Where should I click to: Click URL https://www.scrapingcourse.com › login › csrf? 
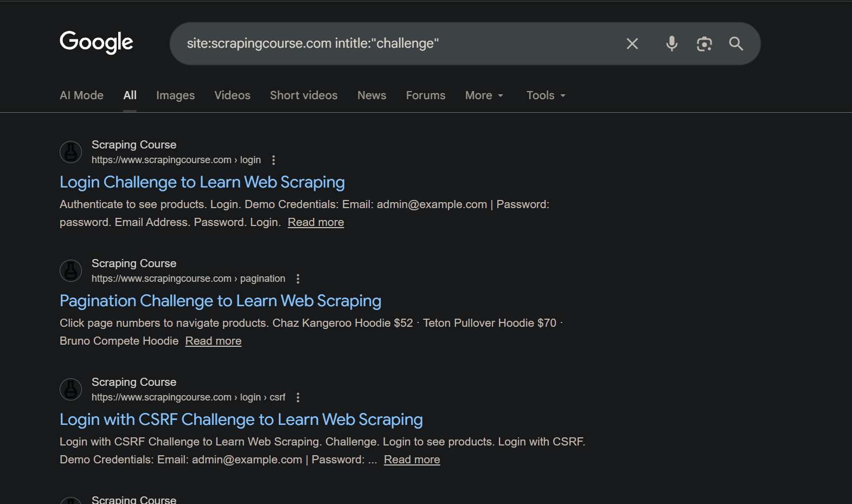coord(188,397)
